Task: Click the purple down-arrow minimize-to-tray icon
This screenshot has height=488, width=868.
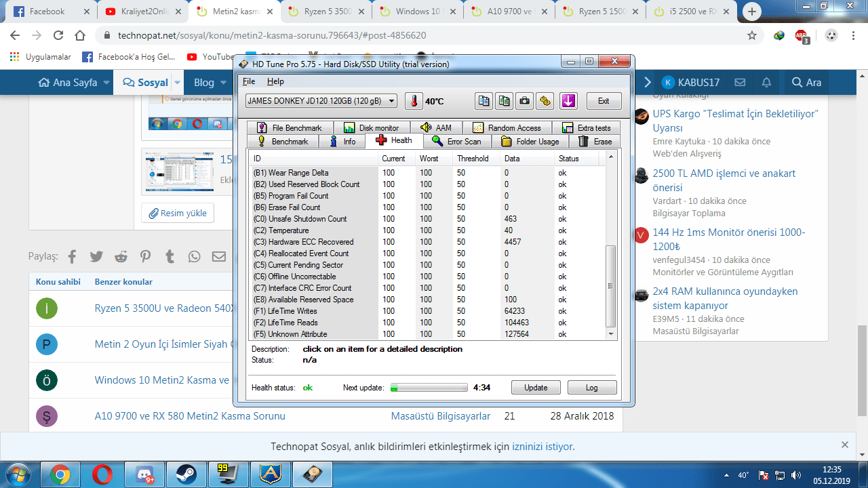Action: pos(568,101)
